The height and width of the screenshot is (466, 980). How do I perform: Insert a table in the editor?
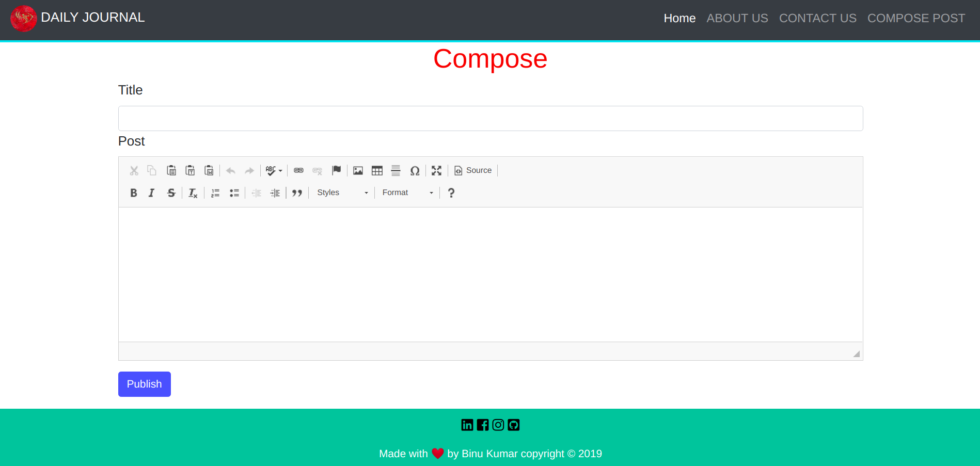tap(377, 171)
